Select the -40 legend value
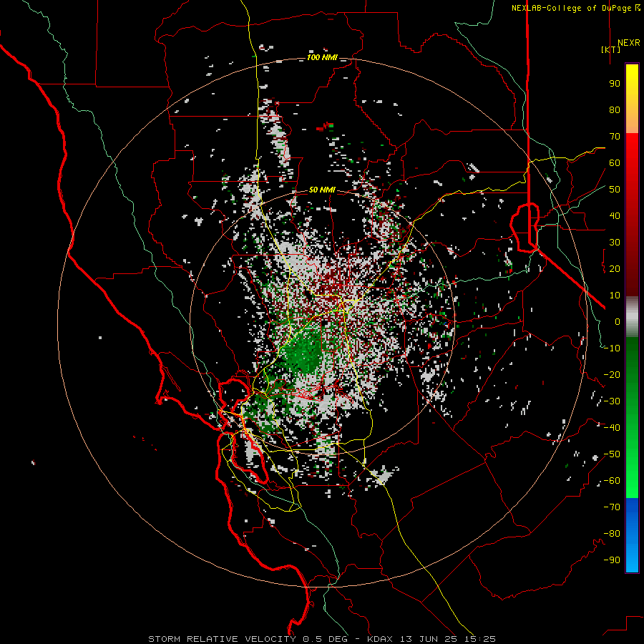644x644 pixels. 612,428
